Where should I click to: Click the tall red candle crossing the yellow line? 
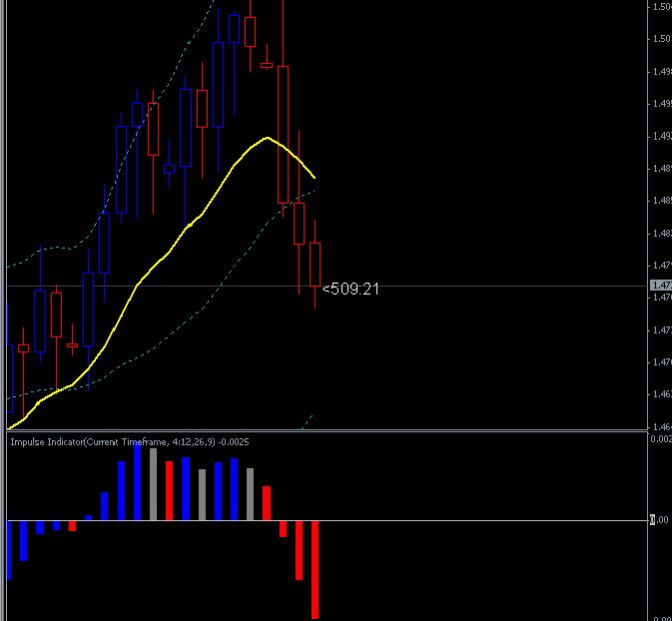(x=283, y=134)
